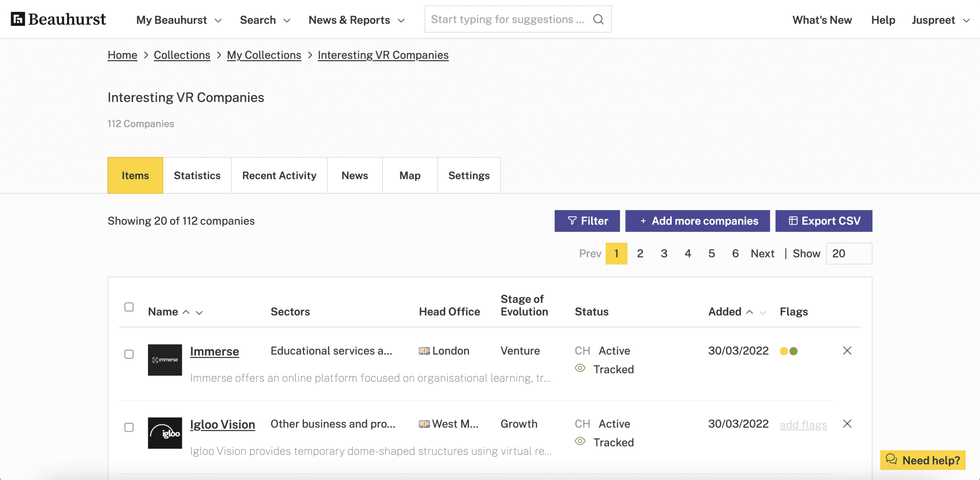Switch to the Statistics tab

[x=197, y=175]
